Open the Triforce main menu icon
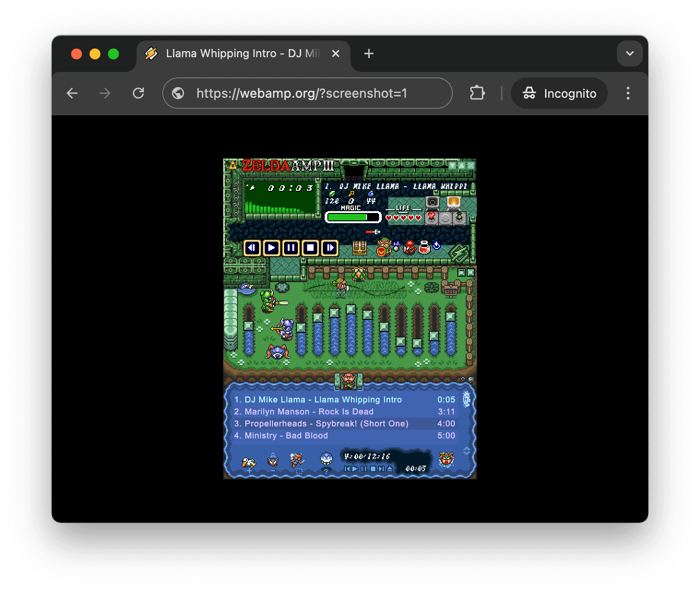Viewport: 700px width, 591px height. [233, 165]
